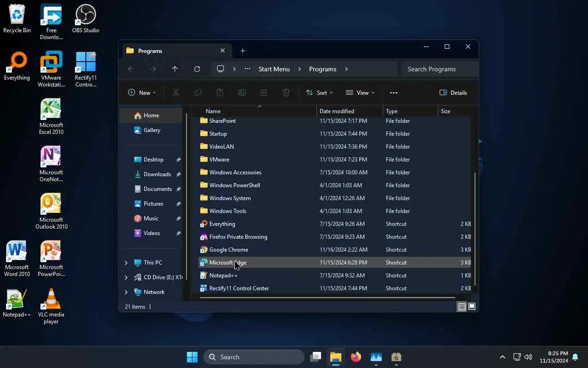Sort by the Size column header
Image resolution: width=588 pixels, height=368 pixels.
tap(455, 111)
